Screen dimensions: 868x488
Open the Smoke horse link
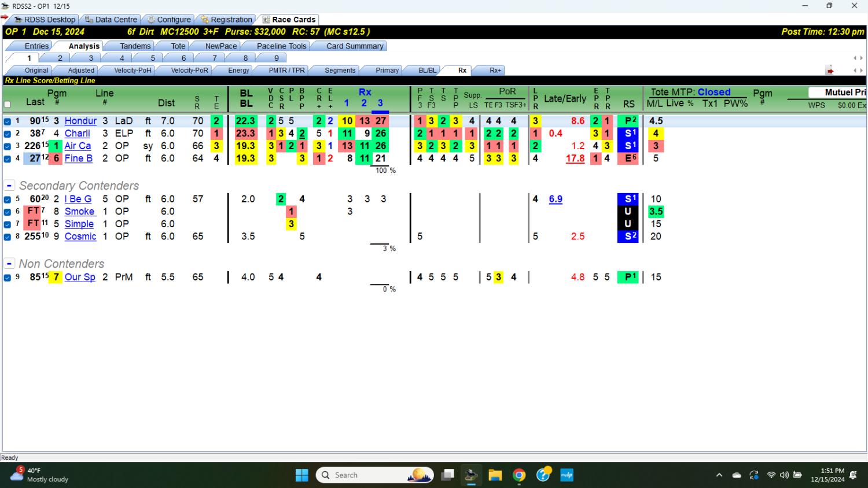coord(79,212)
